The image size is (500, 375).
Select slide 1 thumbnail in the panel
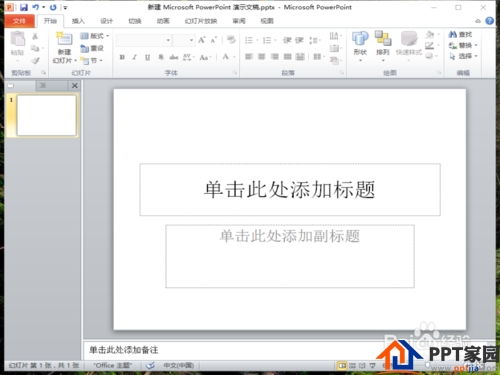tap(46, 116)
